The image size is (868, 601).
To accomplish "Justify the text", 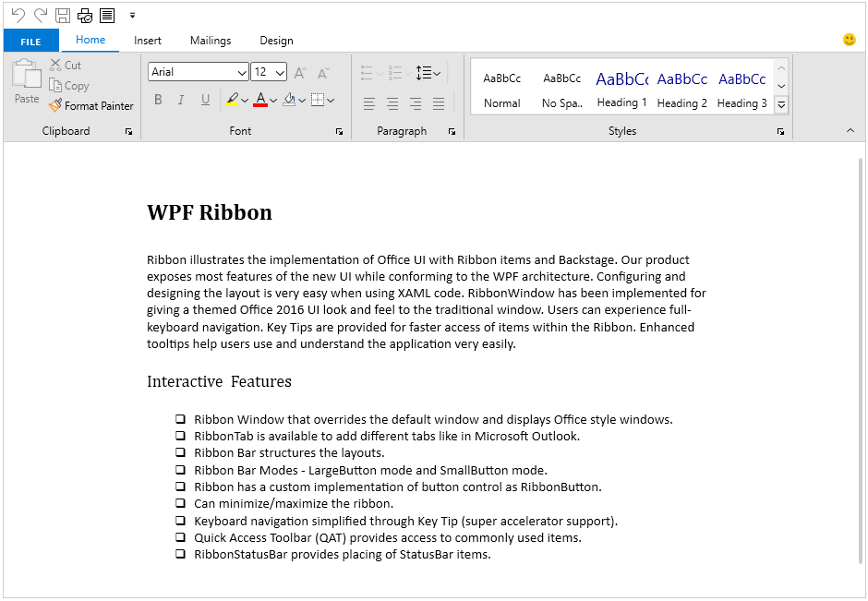I will pyautogui.click(x=439, y=103).
